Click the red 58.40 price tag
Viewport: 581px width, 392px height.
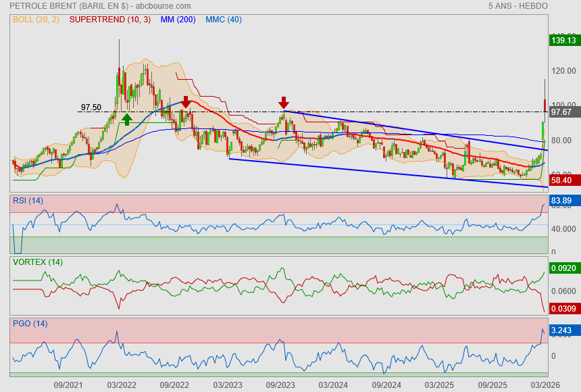[x=561, y=180]
